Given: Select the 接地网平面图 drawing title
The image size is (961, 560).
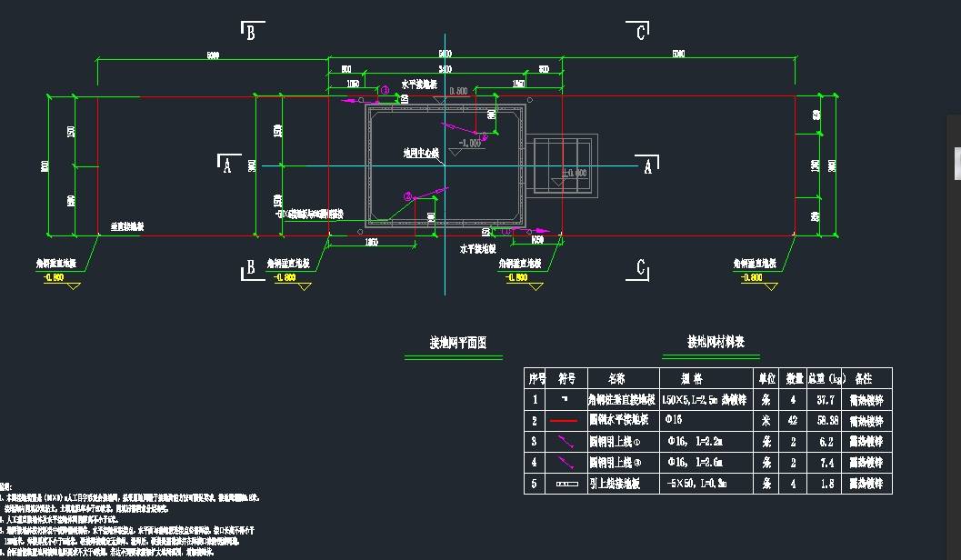Looking at the screenshot, I should (457, 344).
